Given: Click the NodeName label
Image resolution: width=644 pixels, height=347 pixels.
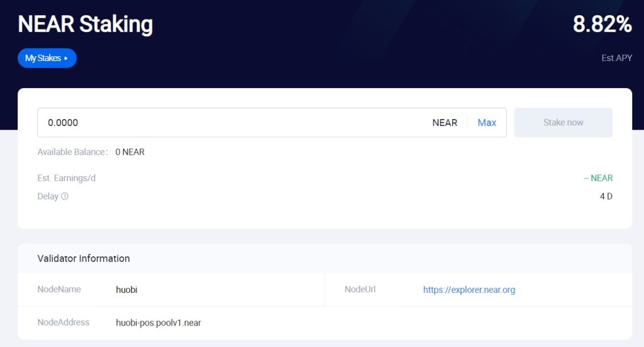Looking at the screenshot, I should coord(59,290).
